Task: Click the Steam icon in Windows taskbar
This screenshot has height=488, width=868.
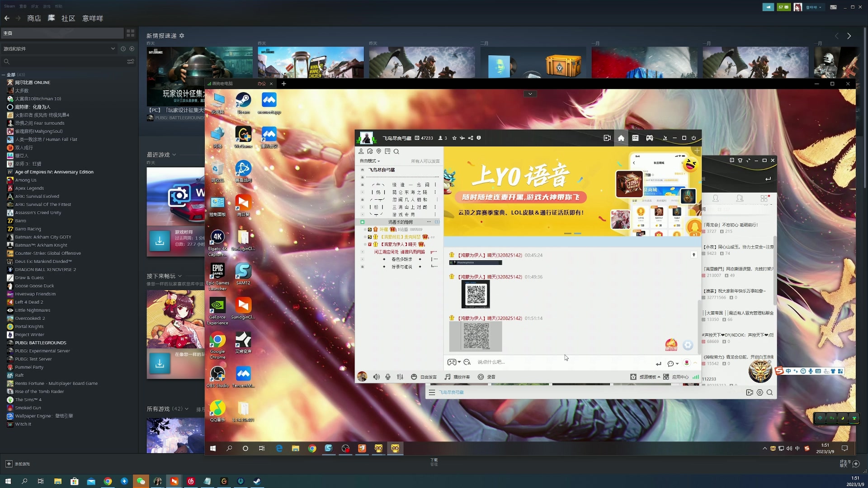Action: coord(257,481)
